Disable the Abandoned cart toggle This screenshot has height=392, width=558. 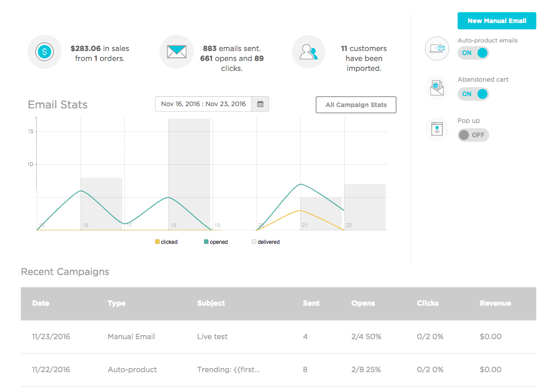[x=473, y=94]
